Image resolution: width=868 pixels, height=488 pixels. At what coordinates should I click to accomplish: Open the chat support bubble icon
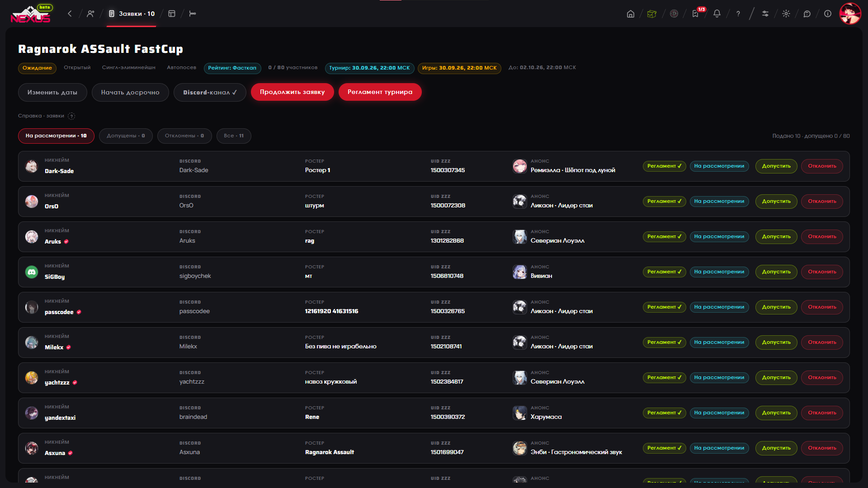coord(807,14)
